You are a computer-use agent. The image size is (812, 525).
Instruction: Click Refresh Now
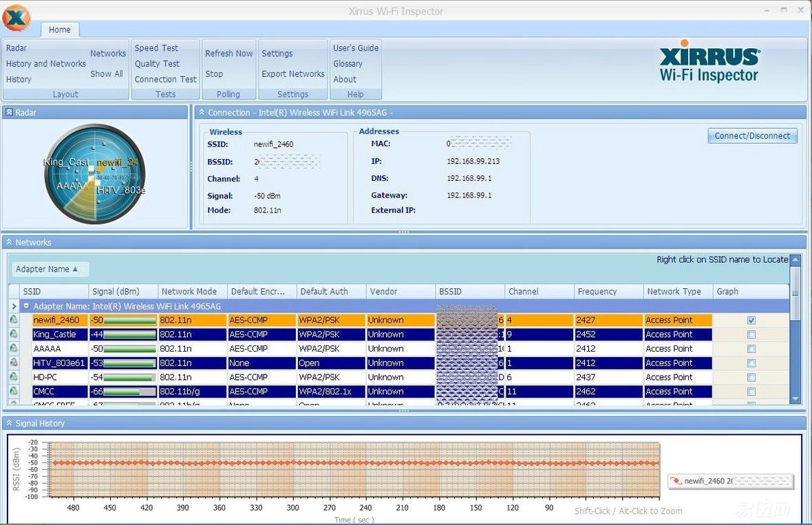229,54
